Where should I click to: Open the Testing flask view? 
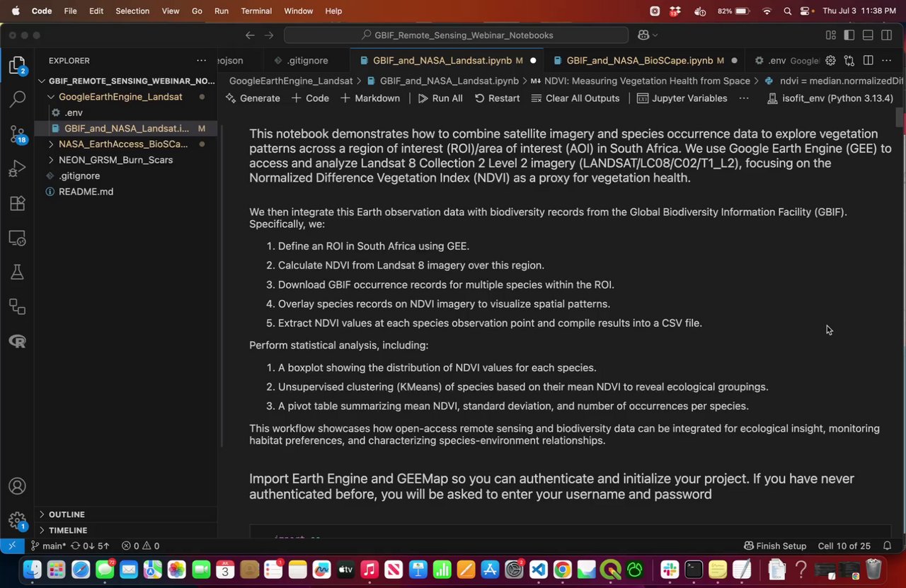click(x=17, y=272)
